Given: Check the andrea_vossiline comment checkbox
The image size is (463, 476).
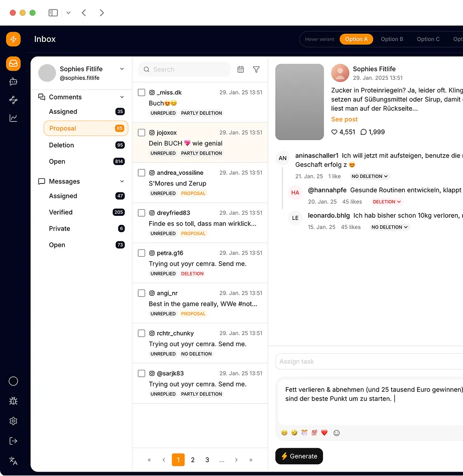Looking at the screenshot, I should [142, 173].
